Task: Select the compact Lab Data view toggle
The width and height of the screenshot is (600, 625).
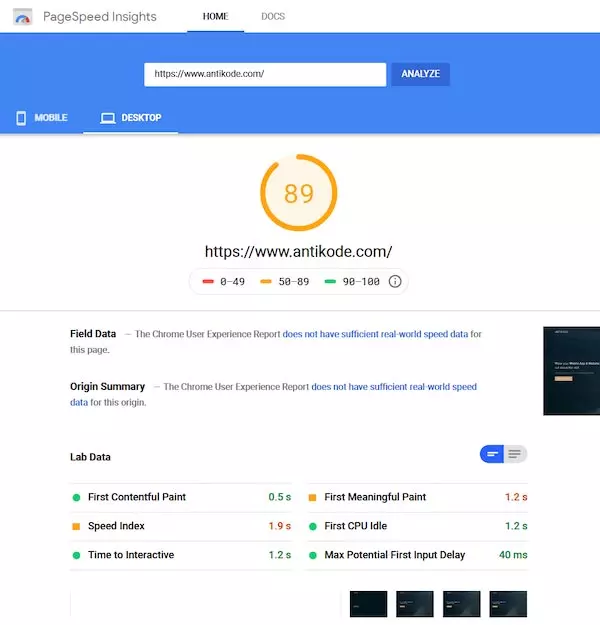Action: click(492, 454)
